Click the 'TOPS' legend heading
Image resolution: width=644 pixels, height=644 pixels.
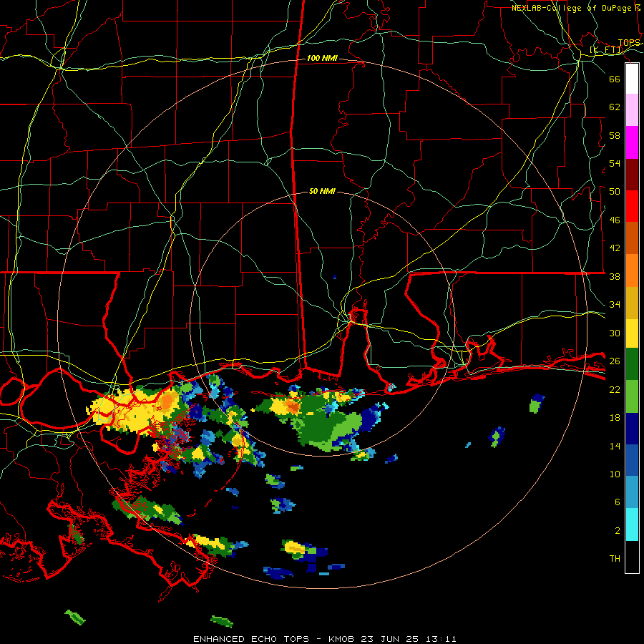point(629,43)
